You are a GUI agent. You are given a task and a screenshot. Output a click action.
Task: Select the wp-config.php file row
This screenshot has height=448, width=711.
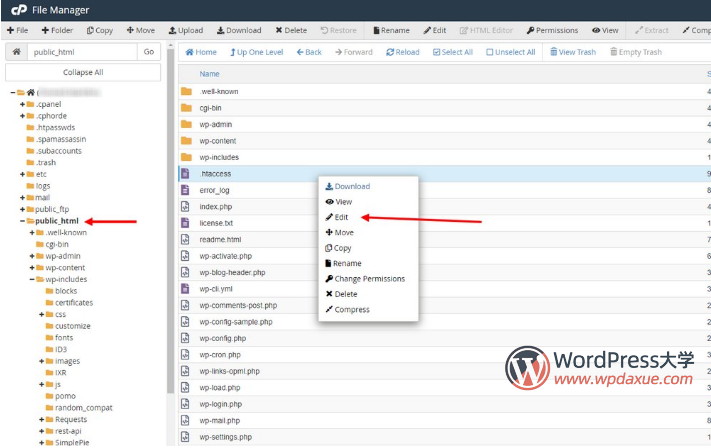(x=222, y=338)
